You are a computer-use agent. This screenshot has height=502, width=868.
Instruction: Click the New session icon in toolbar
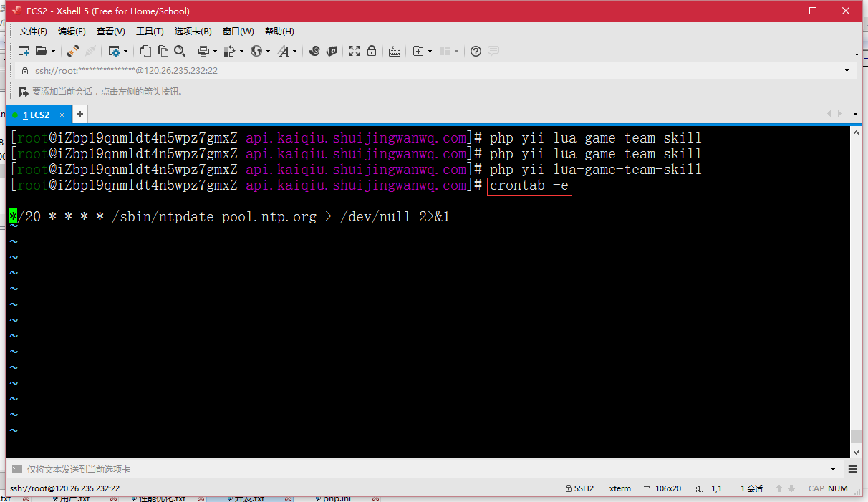point(24,51)
